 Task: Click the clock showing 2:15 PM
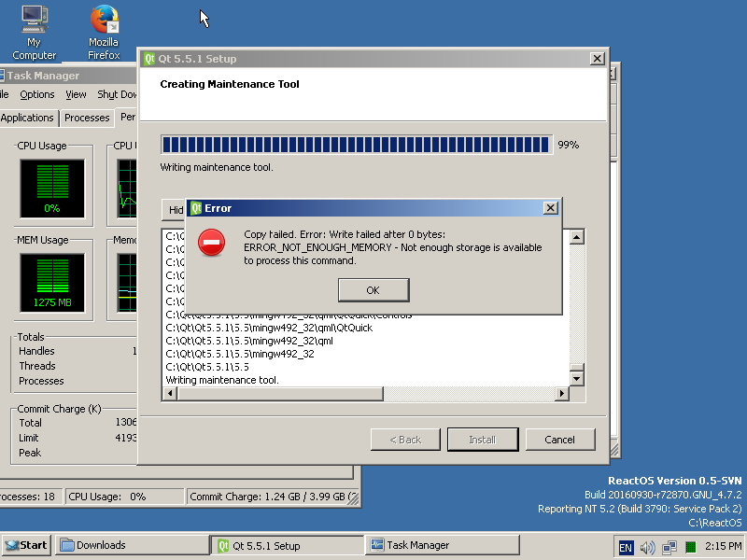[723, 546]
